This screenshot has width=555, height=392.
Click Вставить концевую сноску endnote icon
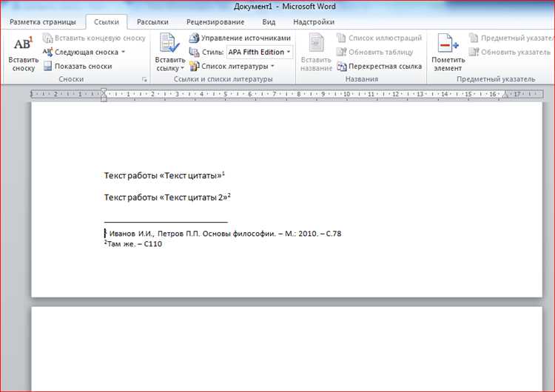click(47, 38)
